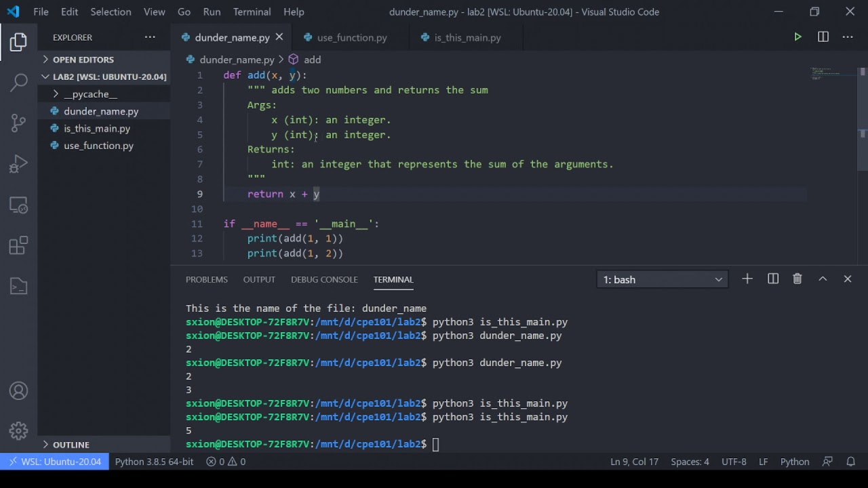868x488 pixels.
Task: Click the terminal input prompt cursor
Action: coord(436,444)
